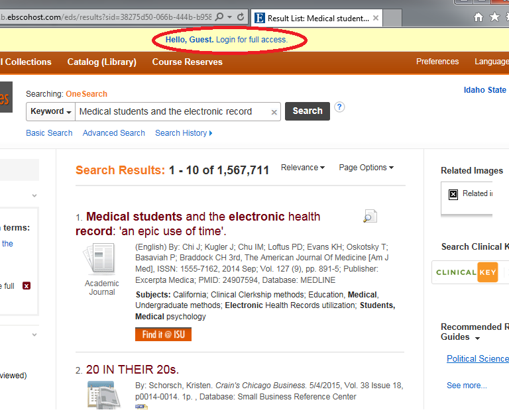509x420 pixels.
Task: Open the Page Options dropdown
Action: 366,168
